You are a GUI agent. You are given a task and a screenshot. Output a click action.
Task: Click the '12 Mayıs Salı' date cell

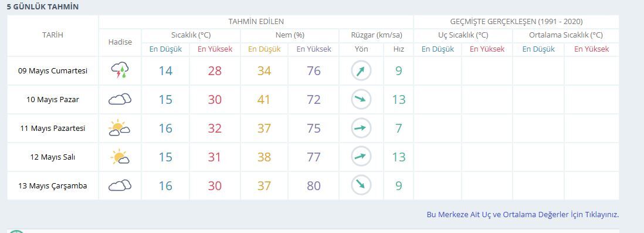(53, 157)
